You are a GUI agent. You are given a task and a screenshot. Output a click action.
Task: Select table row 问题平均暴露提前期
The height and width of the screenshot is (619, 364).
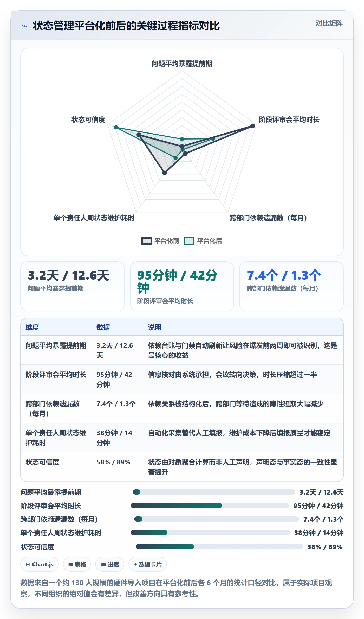[x=182, y=350]
